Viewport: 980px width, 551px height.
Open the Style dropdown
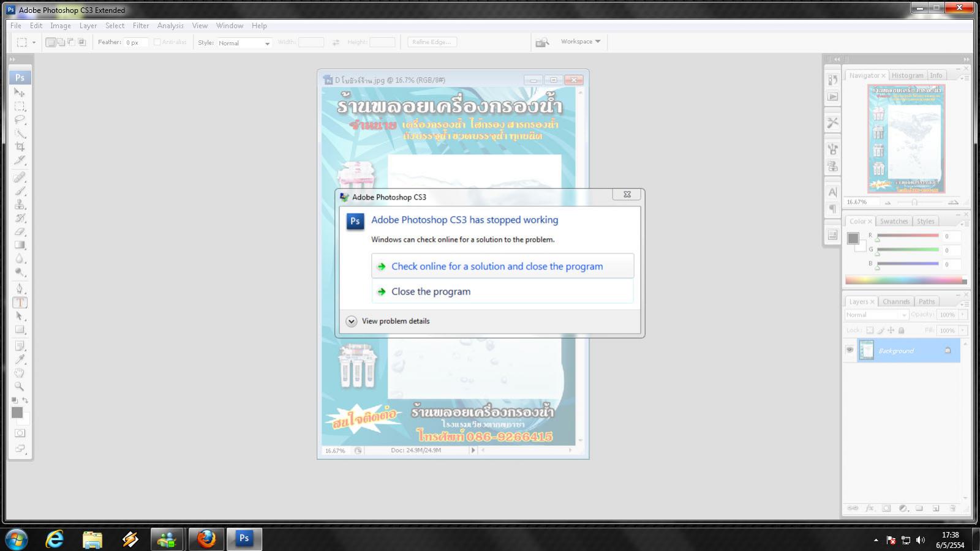pyautogui.click(x=244, y=43)
